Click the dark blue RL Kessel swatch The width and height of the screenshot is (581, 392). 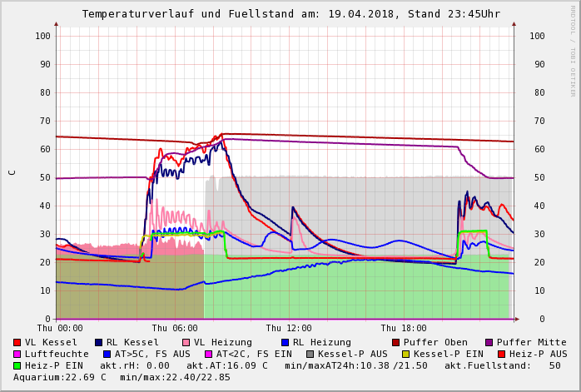click(98, 342)
